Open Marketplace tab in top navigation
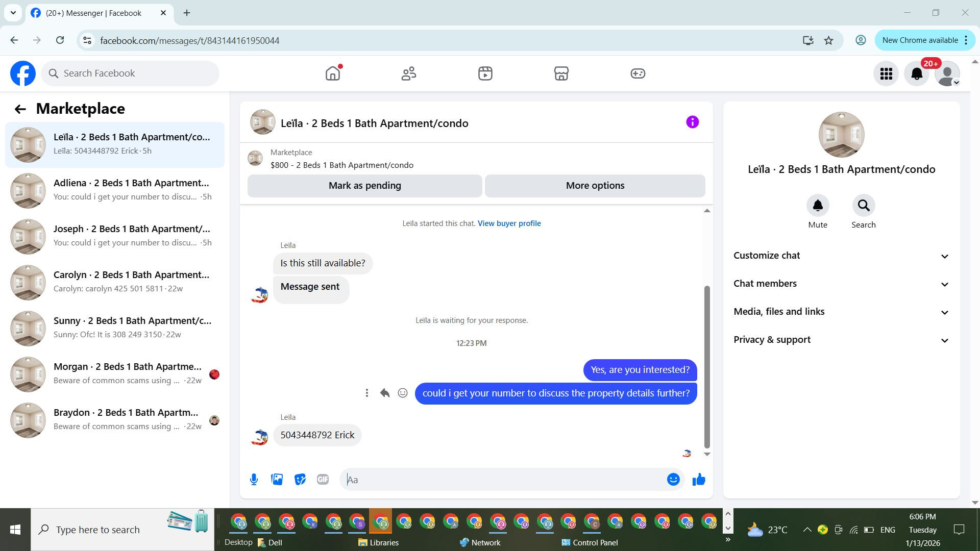This screenshot has width=980, height=551. click(x=561, y=73)
